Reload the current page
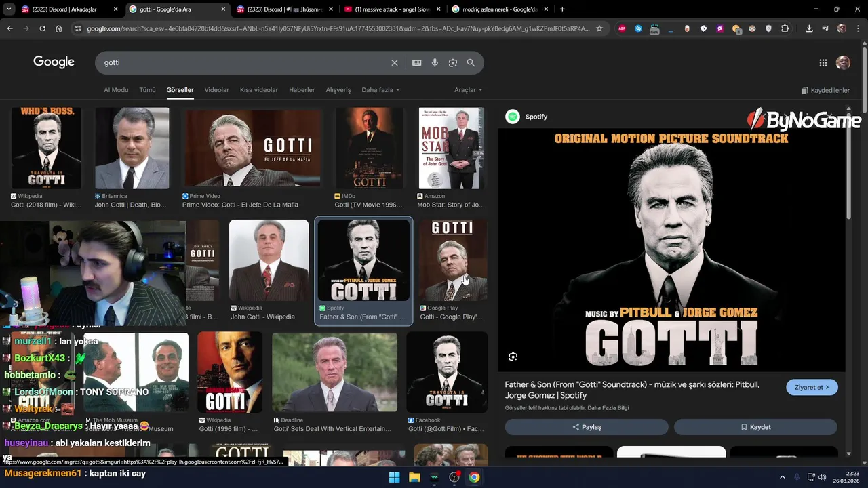Screen dimensions: 868x488 pyautogui.click(x=42, y=28)
